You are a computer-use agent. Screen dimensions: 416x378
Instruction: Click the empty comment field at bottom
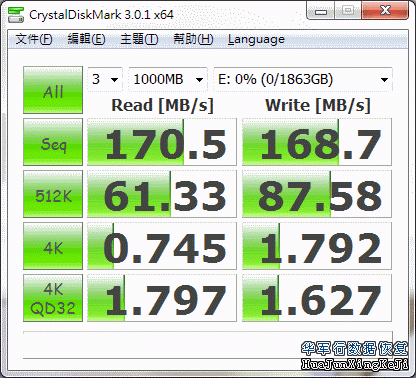pyautogui.click(x=208, y=345)
